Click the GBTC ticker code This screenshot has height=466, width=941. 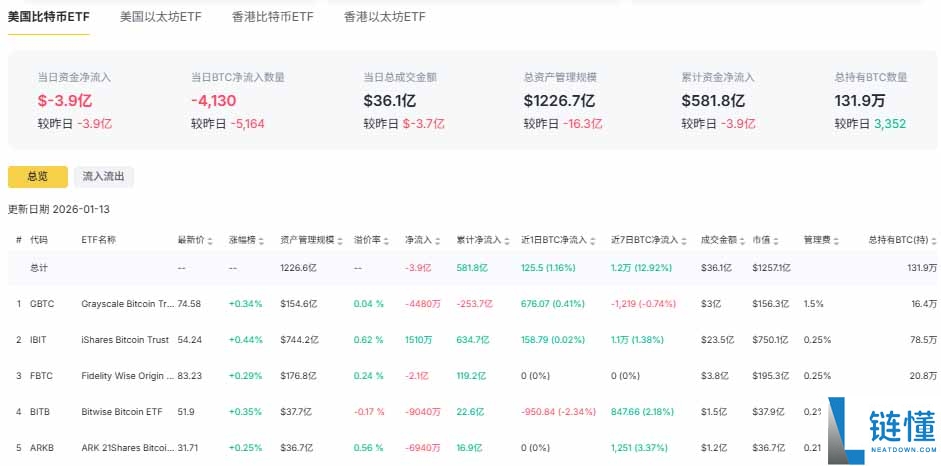(42, 304)
